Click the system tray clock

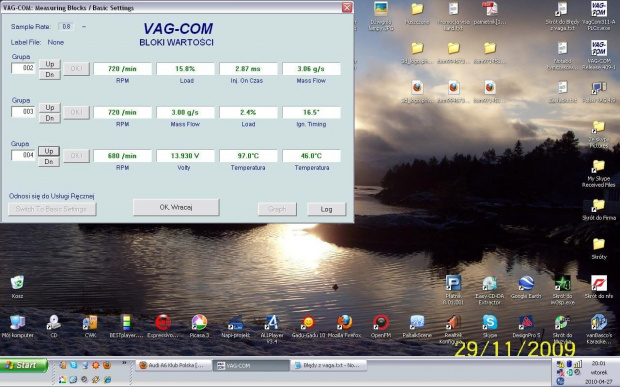598,363
